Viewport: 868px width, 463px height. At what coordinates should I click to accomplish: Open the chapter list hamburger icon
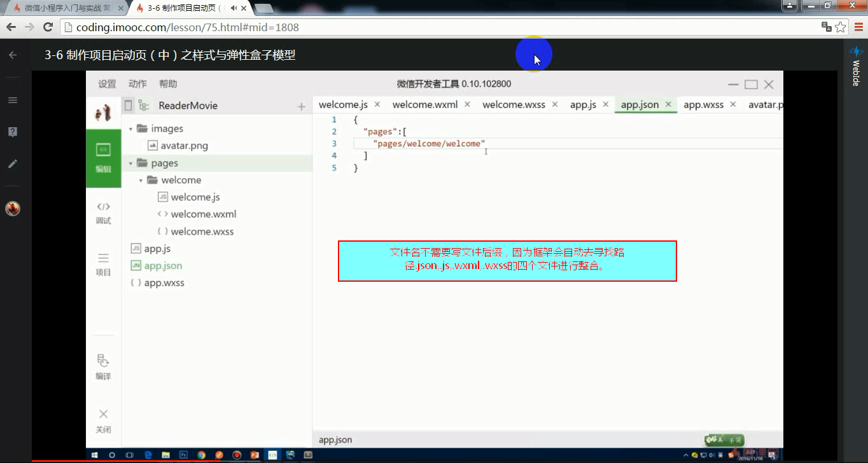pos(12,100)
